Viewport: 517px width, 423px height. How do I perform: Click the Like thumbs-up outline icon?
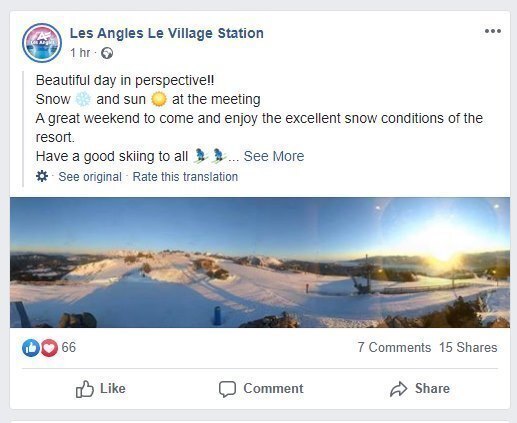[x=84, y=389]
